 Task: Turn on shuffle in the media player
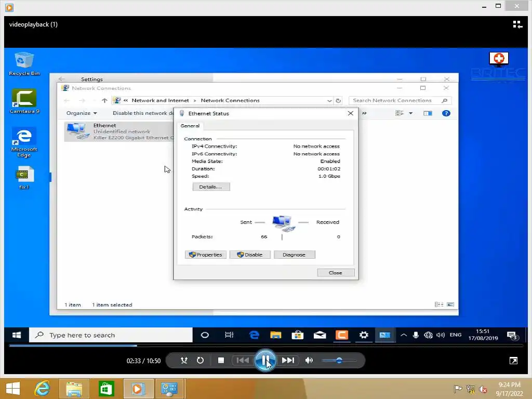[184, 361]
